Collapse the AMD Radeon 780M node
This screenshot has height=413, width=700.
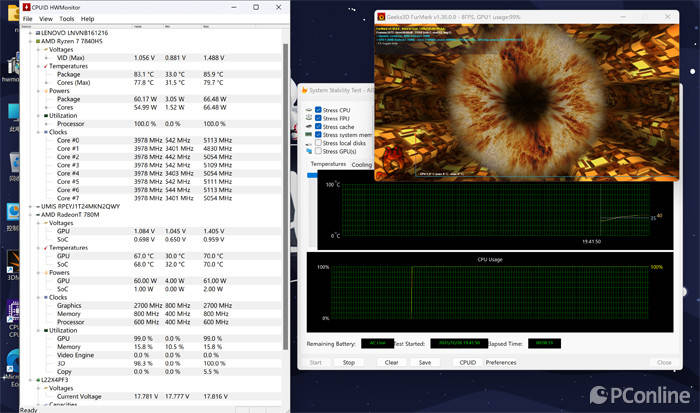point(30,215)
